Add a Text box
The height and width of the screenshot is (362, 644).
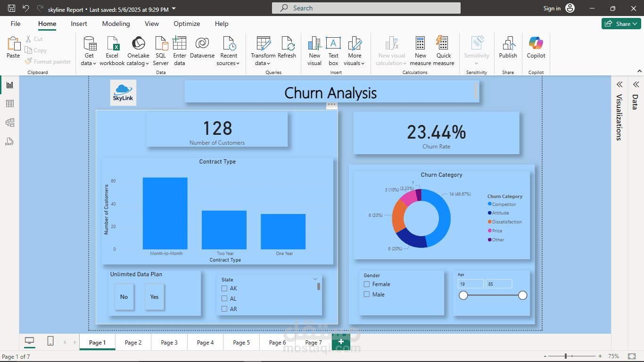tap(333, 51)
